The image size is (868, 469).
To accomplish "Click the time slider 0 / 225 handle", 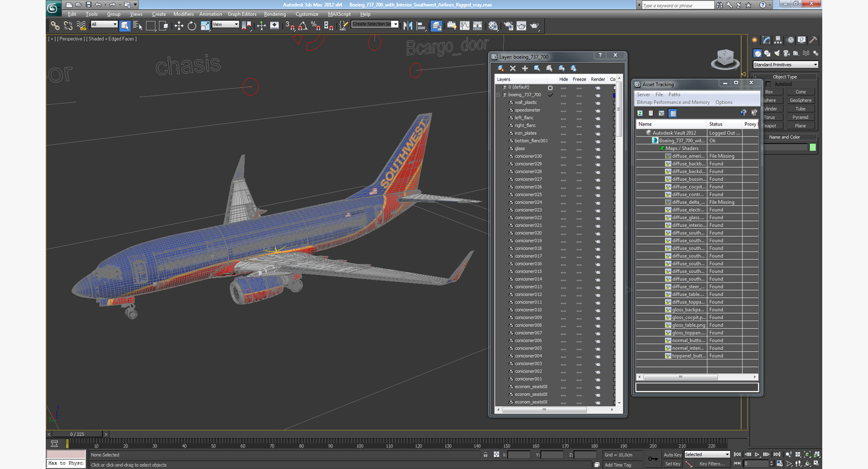I will 77,434.
